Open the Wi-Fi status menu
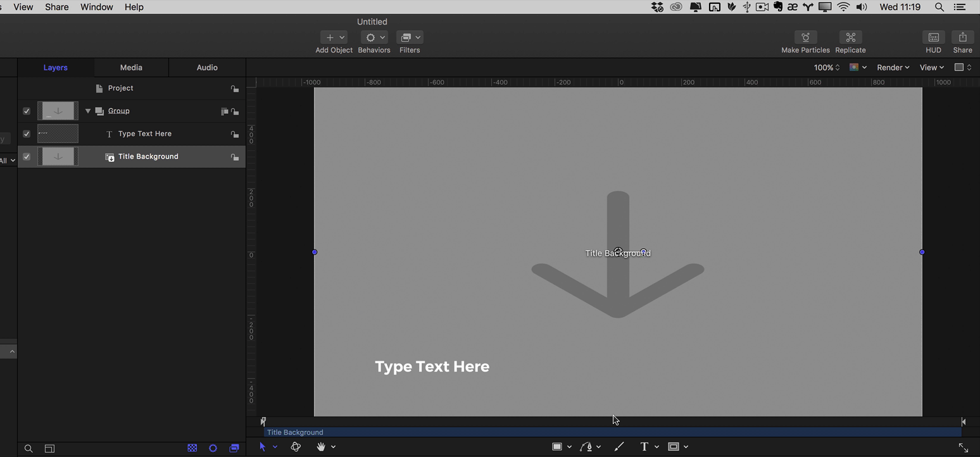The width and height of the screenshot is (980, 457). (x=843, y=7)
